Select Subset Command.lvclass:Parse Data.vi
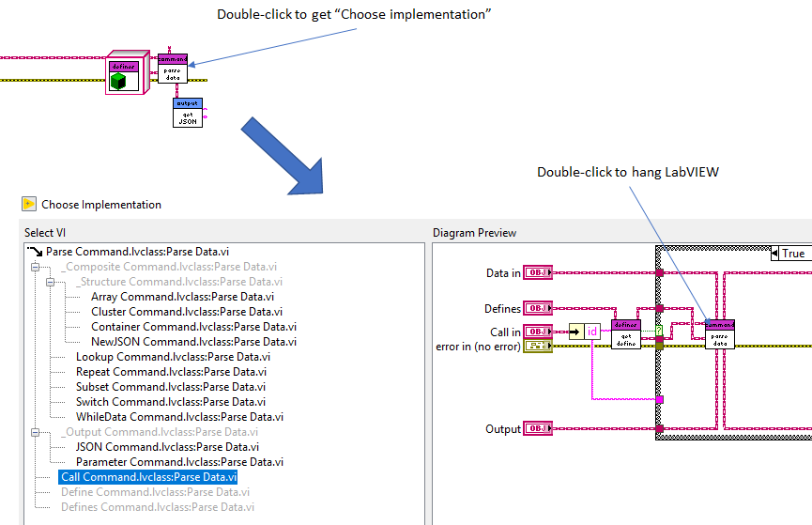The width and height of the screenshot is (812, 525). coord(171,387)
